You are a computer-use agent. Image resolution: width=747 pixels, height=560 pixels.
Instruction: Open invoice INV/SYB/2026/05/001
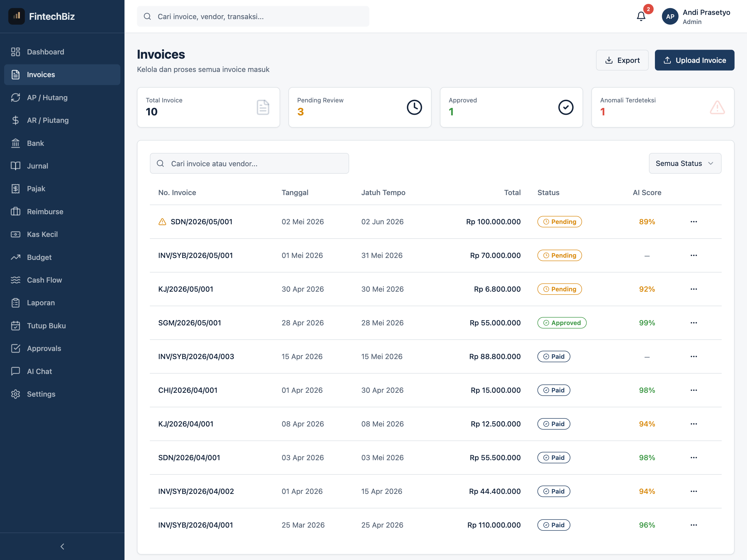point(196,255)
